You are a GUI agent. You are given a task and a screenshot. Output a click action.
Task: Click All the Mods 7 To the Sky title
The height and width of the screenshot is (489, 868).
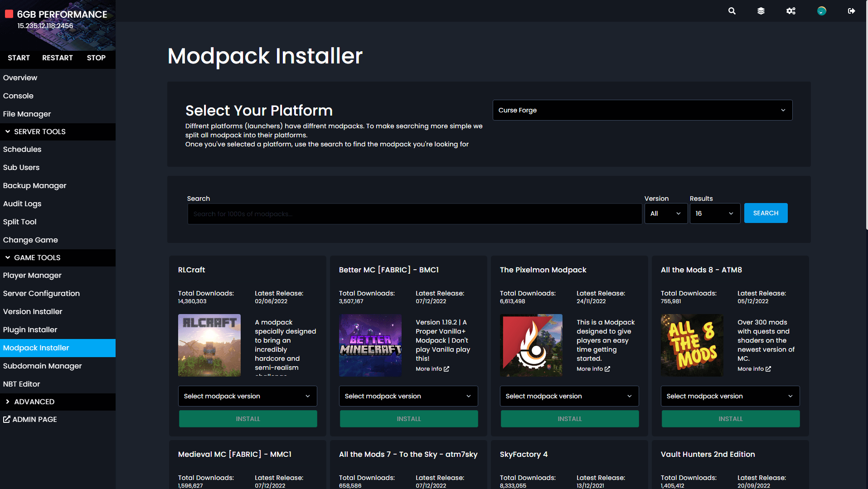(x=408, y=454)
